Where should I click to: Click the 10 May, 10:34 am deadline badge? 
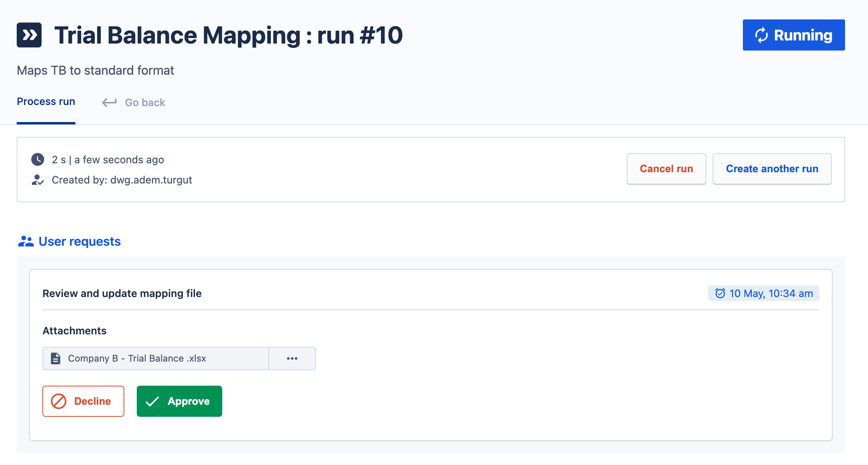pos(763,293)
